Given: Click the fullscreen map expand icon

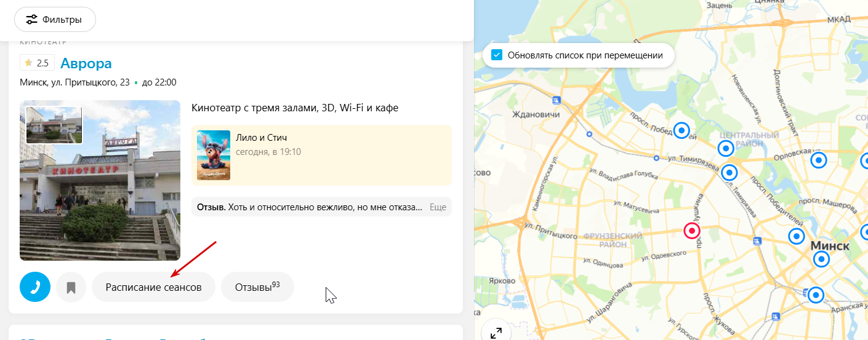Looking at the screenshot, I should tap(496, 333).
